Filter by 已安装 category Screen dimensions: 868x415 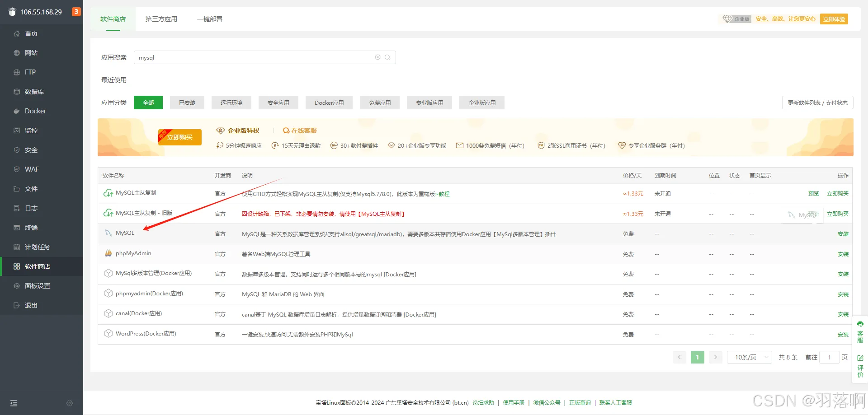click(x=187, y=103)
